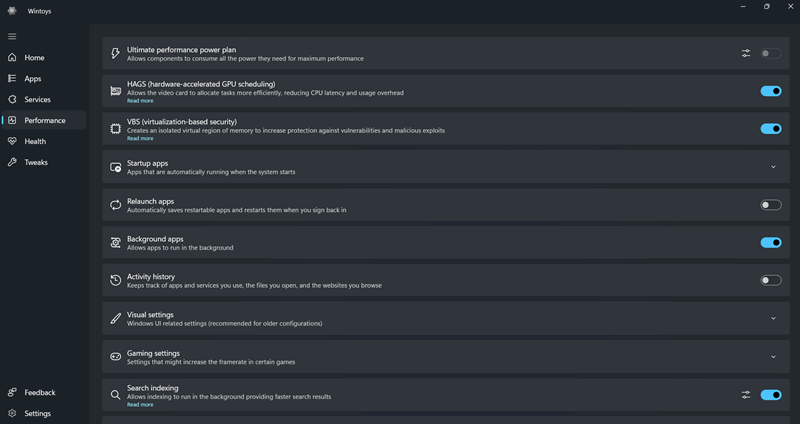Expand the Gaming settings section
800x424 pixels.
click(773, 357)
